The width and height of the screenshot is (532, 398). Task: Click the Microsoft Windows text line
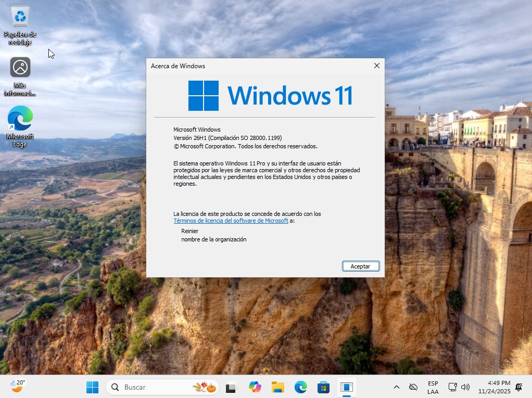[x=197, y=130]
